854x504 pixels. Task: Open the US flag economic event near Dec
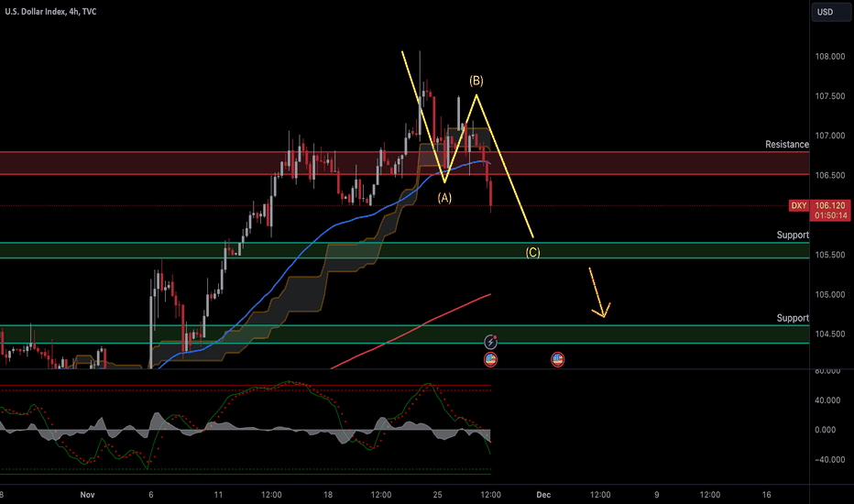pyautogui.click(x=557, y=359)
